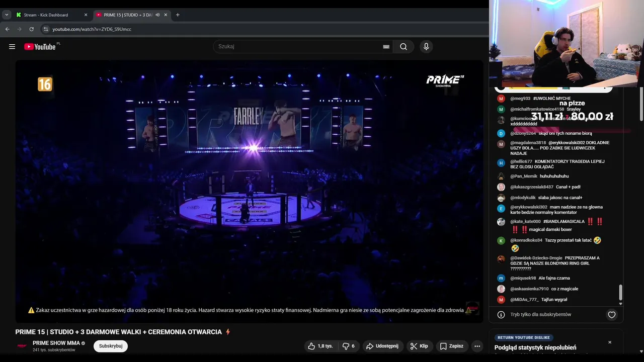
Task: Close the Return YouTube Dislike panel
Action: [610, 342]
